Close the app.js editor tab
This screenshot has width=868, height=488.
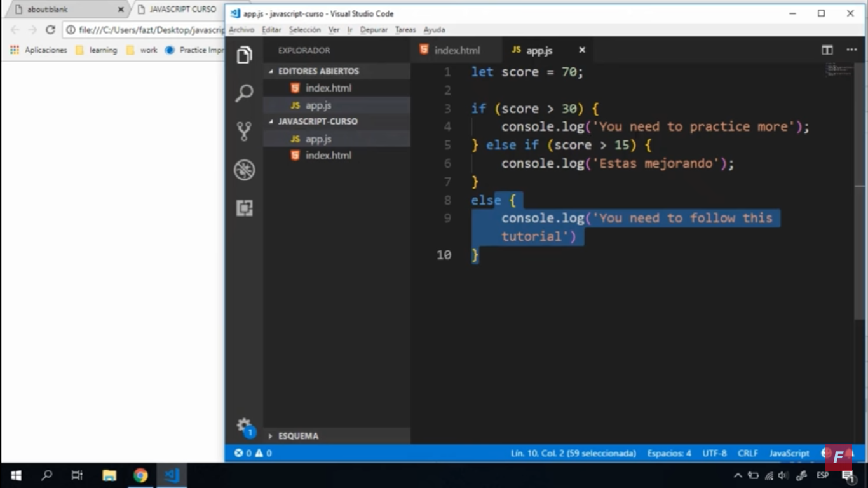coord(581,50)
